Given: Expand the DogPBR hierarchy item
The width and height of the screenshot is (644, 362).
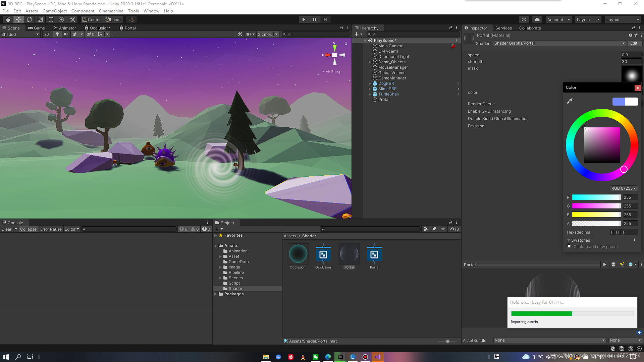Looking at the screenshot, I should click(370, 83).
